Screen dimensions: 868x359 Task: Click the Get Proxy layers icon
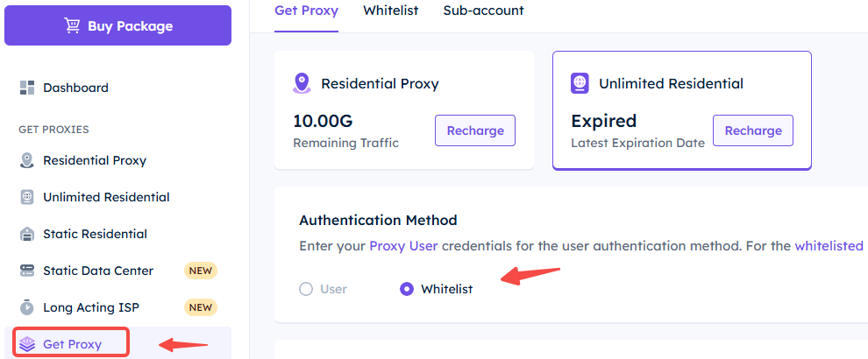27,344
